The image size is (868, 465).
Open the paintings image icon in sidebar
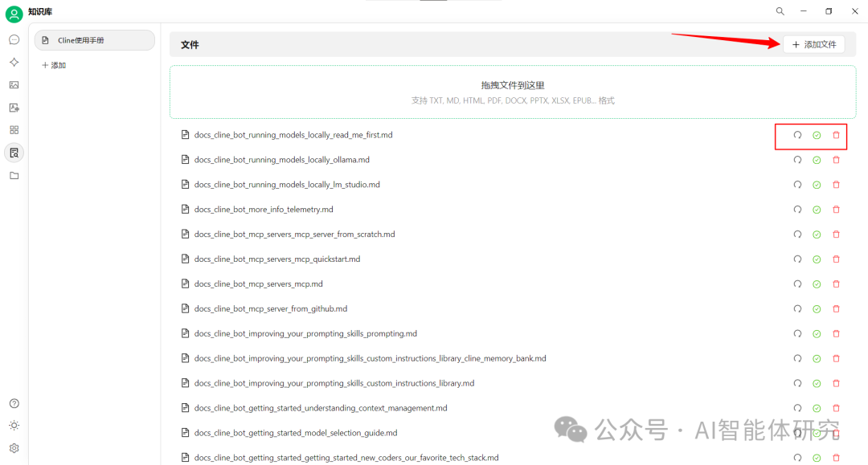pos(14,85)
